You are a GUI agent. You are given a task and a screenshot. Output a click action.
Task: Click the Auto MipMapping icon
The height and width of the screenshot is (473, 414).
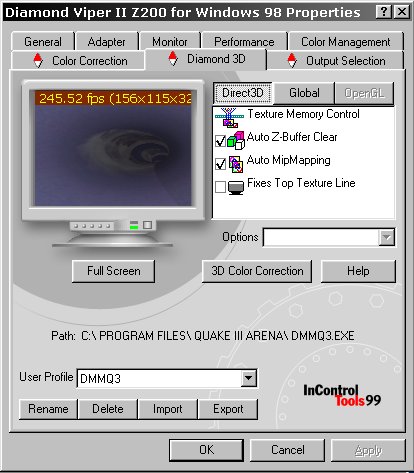click(x=236, y=164)
